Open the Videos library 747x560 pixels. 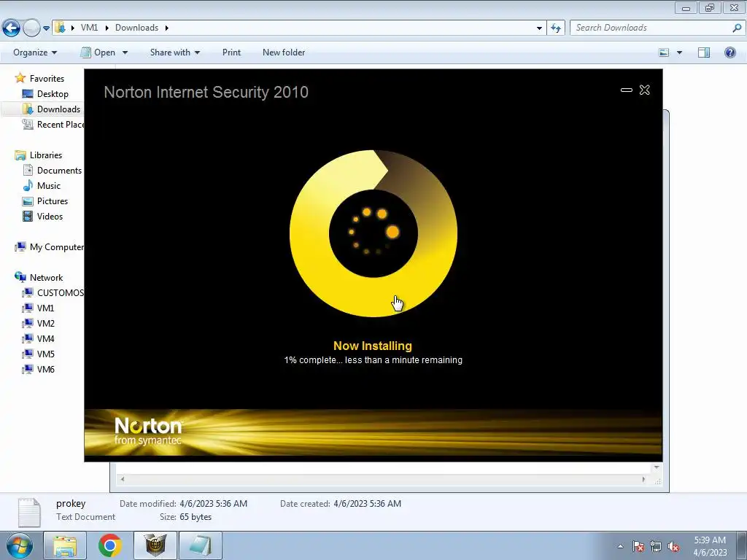(50, 216)
